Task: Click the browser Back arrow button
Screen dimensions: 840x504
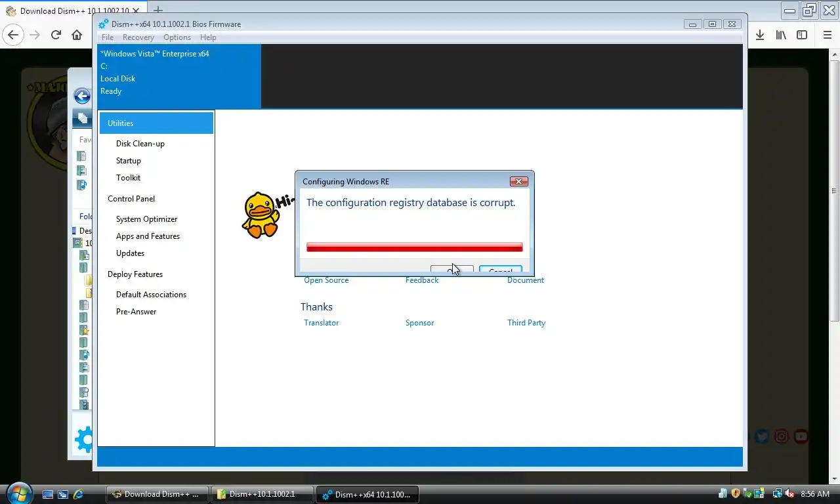Action: tap(14, 35)
